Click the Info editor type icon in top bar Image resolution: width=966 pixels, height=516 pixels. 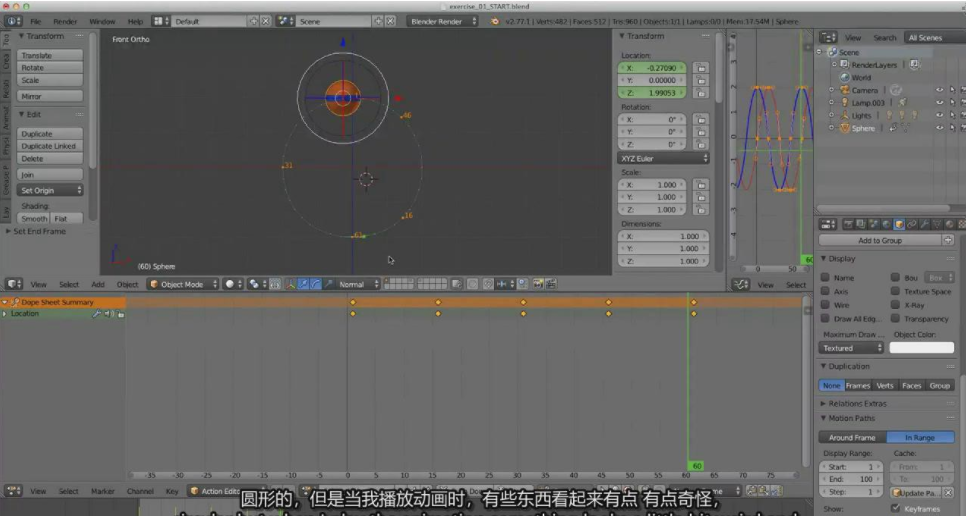[13, 22]
